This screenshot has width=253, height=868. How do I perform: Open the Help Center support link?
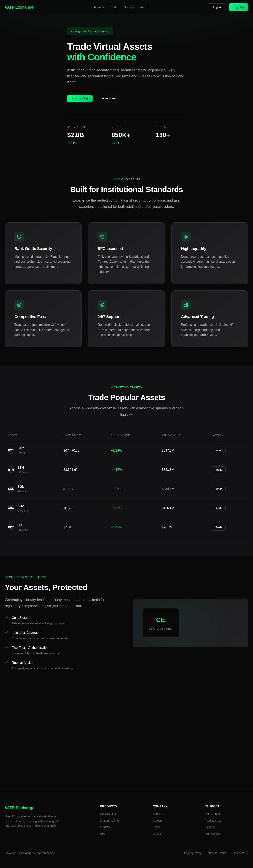[x=212, y=814]
